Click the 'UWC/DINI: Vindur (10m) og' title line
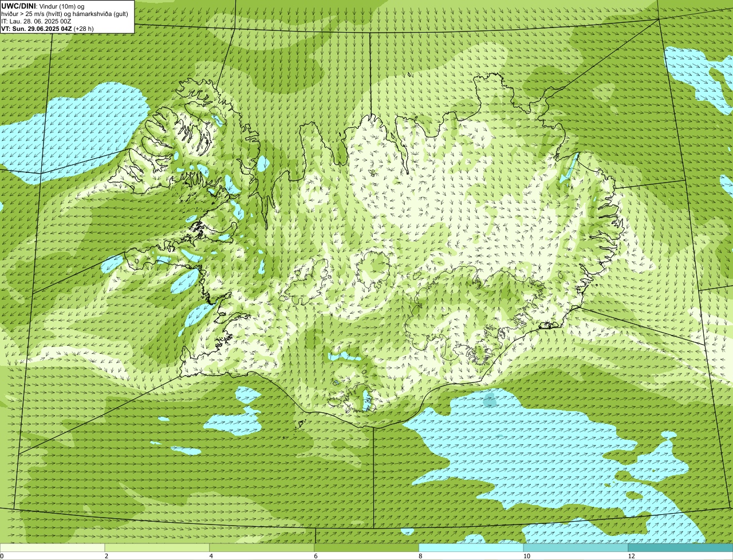The width and height of the screenshot is (733, 560). [43, 6]
